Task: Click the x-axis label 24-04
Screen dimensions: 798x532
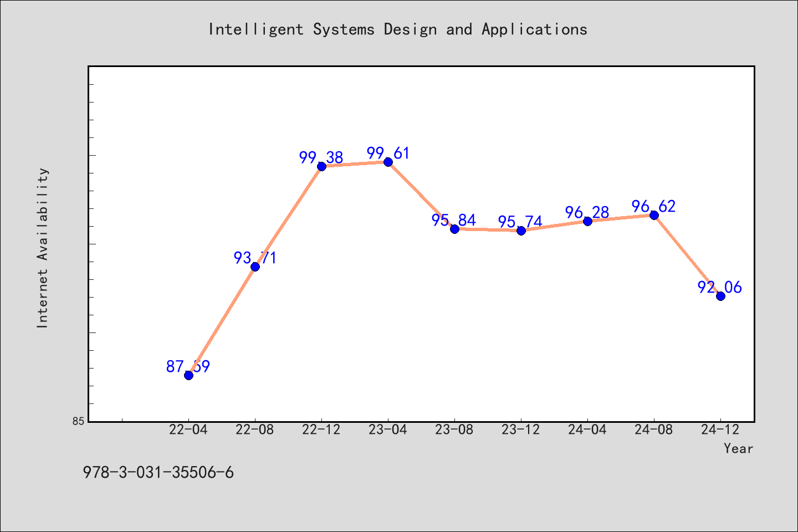Action: (x=587, y=430)
